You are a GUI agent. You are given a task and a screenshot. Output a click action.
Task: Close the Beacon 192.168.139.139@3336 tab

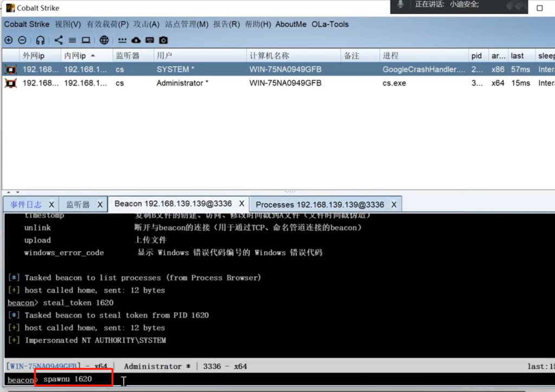tap(241, 204)
